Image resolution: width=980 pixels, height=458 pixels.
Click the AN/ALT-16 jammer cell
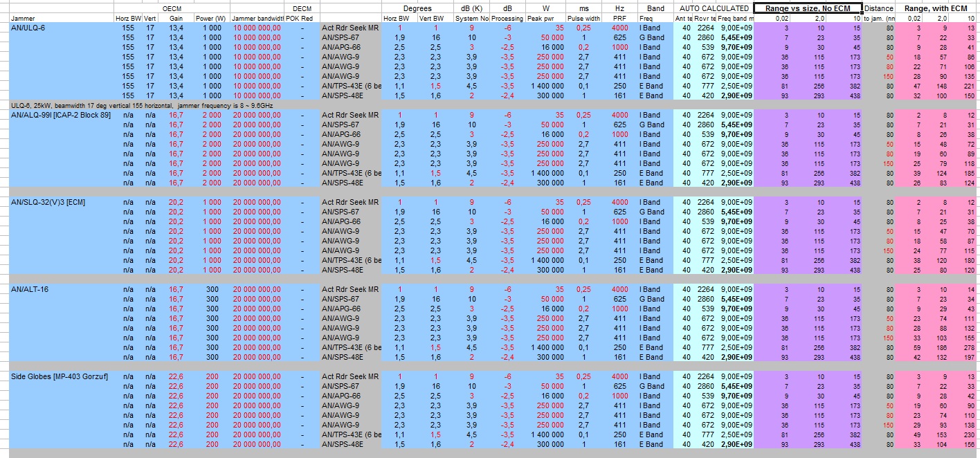click(62, 288)
